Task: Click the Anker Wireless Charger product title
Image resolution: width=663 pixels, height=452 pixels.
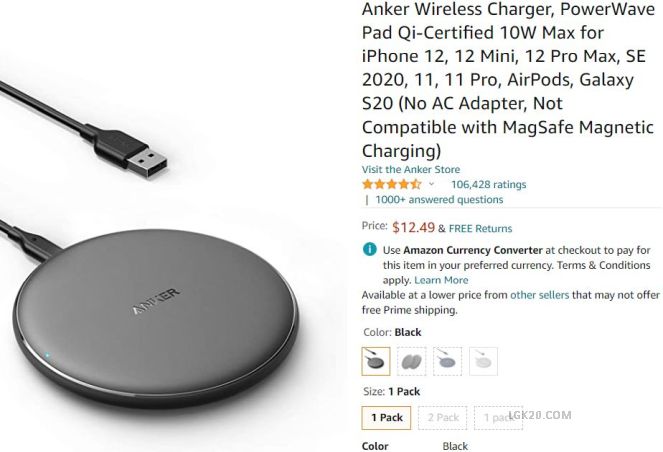Action: coord(508,80)
